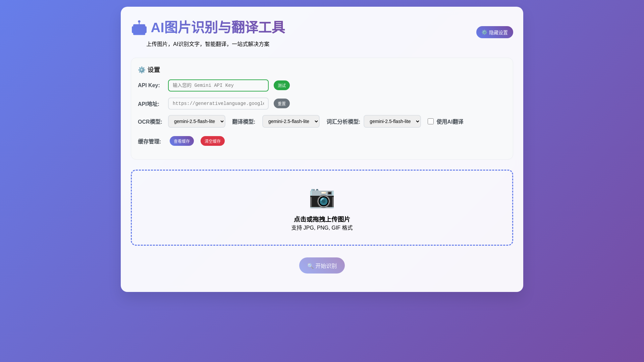Open the OCR模型 dropdown

197,121
